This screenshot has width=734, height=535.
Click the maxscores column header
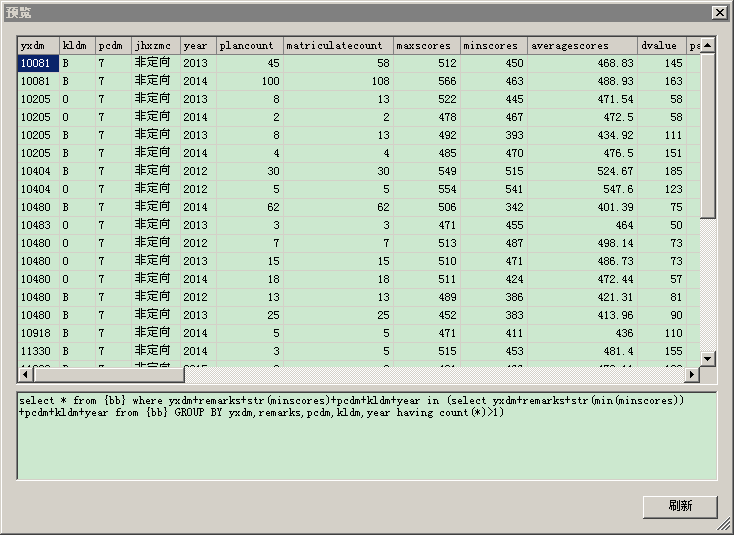pos(427,46)
